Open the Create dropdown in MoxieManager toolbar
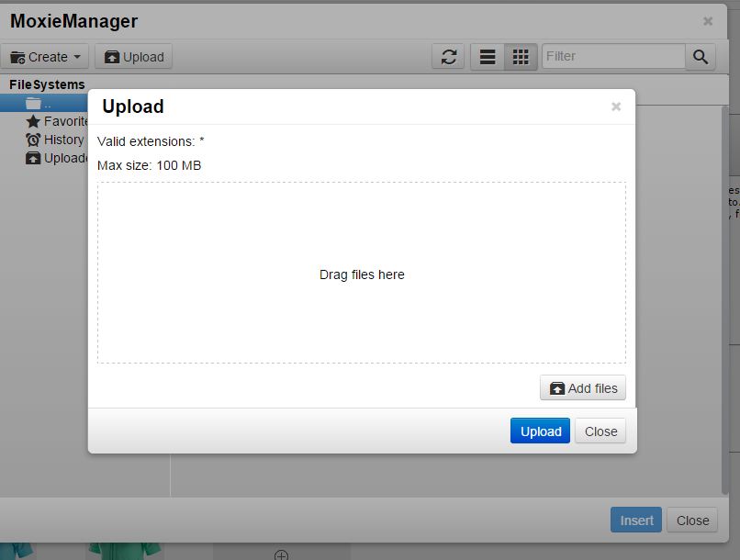The height and width of the screenshot is (560, 740). (x=46, y=57)
